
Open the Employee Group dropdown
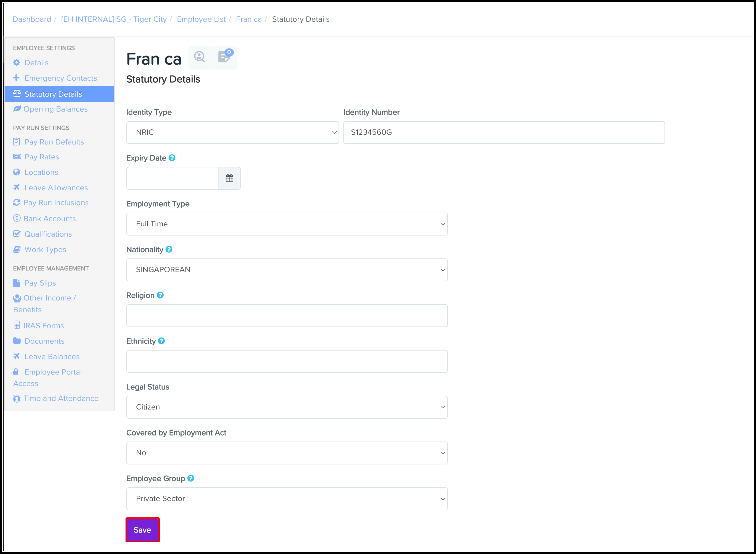click(x=287, y=499)
